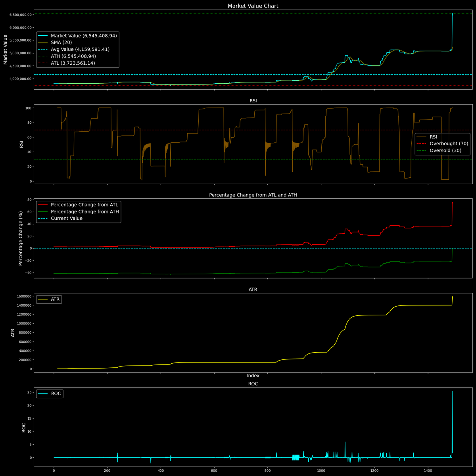
Task: Click the 'Percentage Change (%)' y-axis label
Action: 21,238
